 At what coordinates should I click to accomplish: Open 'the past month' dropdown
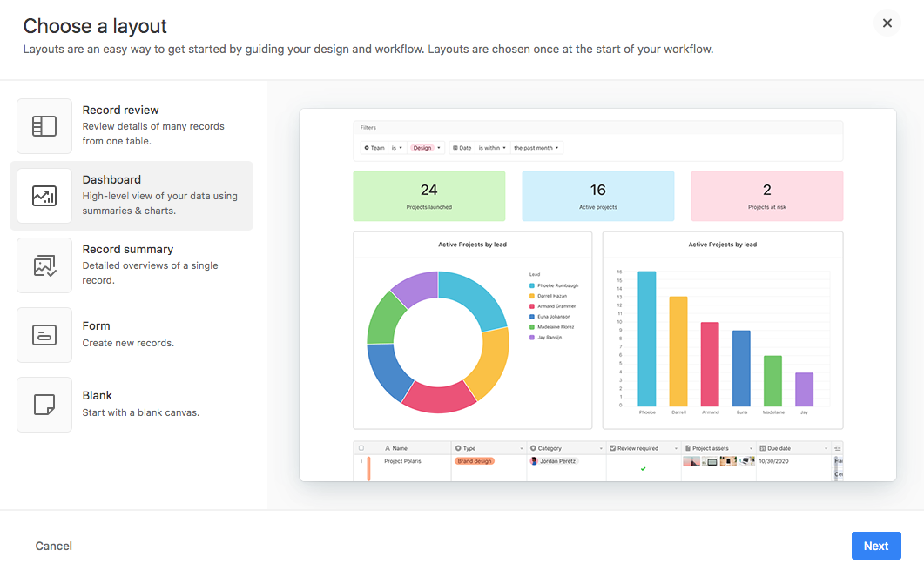(x=536, y=148)
